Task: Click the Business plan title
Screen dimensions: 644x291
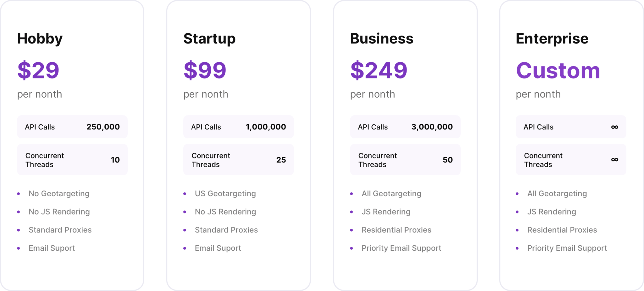Action: (x=382, y=39)
